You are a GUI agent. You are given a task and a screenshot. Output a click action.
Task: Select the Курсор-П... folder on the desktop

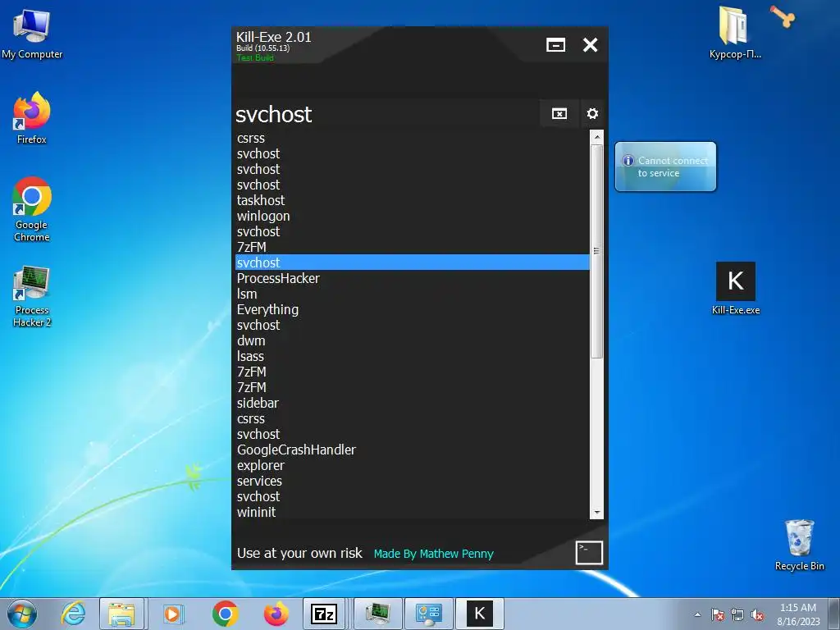pyautogui.click(x=734, y=32)
